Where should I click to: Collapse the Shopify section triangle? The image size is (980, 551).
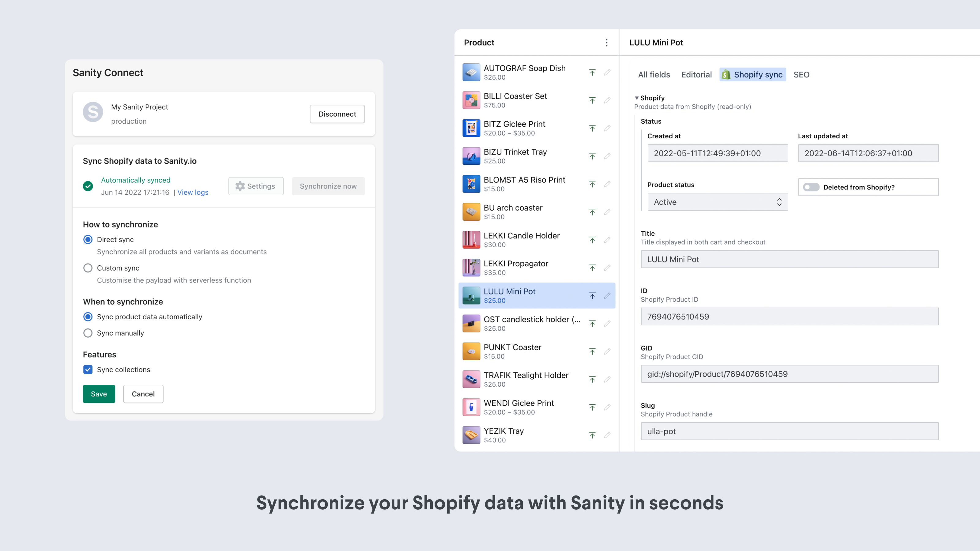tap(636, 98)
